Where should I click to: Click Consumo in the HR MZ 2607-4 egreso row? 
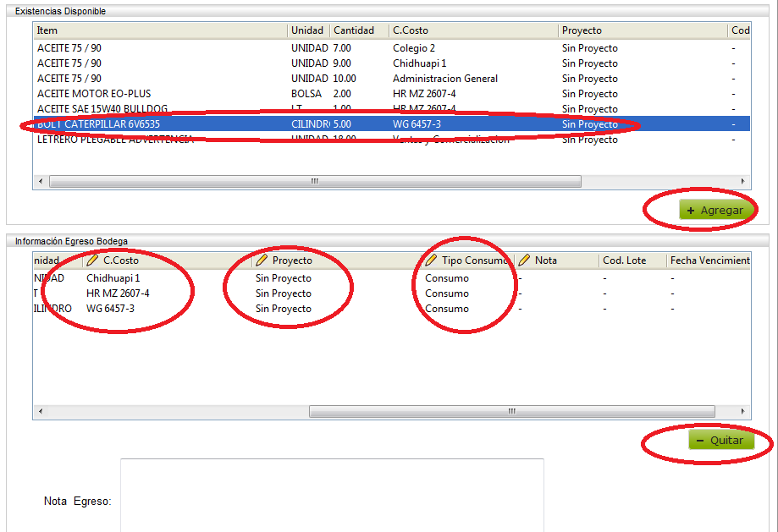[446, 293]
